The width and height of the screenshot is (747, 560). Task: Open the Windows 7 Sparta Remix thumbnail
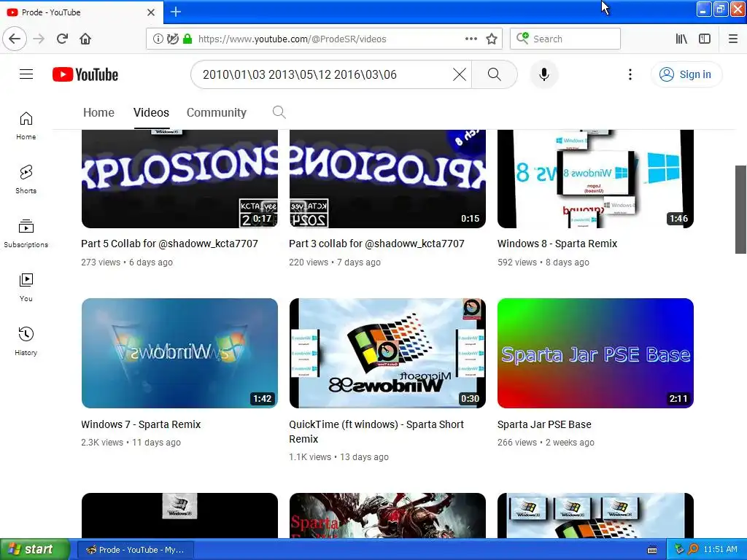(179, 353)
